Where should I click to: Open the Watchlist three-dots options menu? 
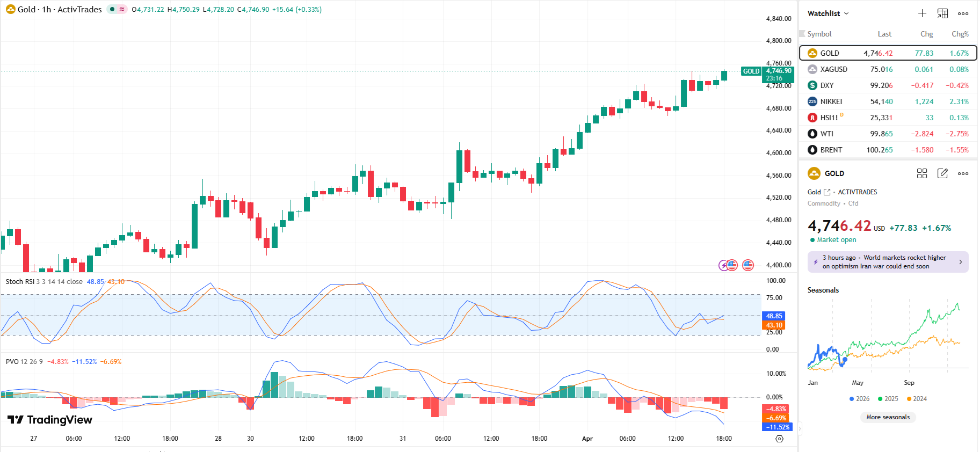(963, 13)
